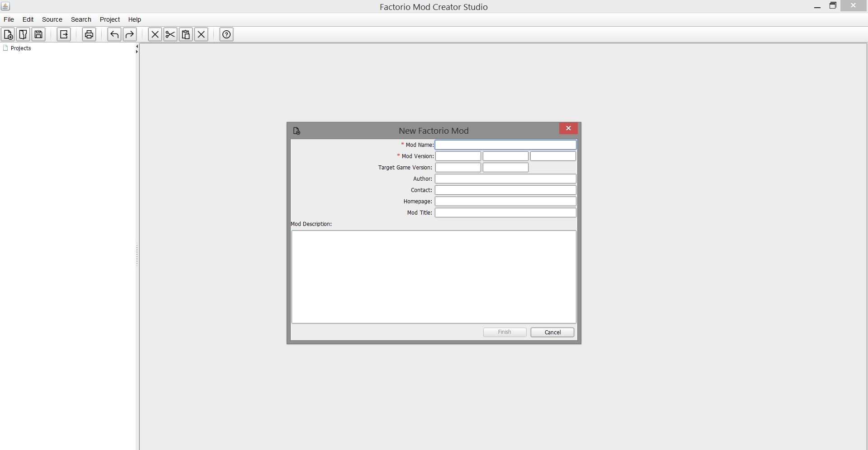Click the New Mod file-plus toolbar icon
The height and width of the screenshot is (450, 868).
(8, 35)
